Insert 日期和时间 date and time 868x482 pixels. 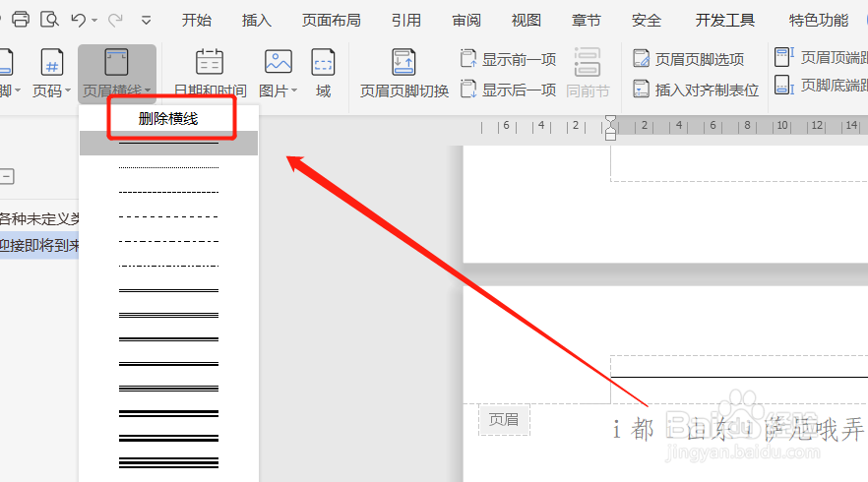click(210, 73)
